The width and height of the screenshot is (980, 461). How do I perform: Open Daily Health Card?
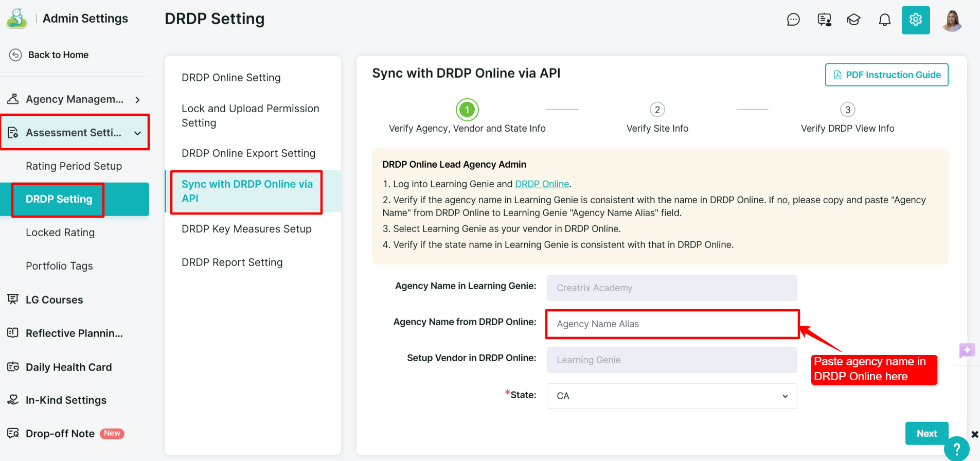pos(69,367)
